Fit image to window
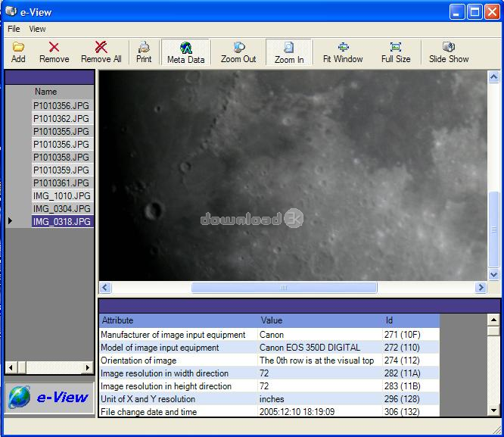 click(343, 52)
